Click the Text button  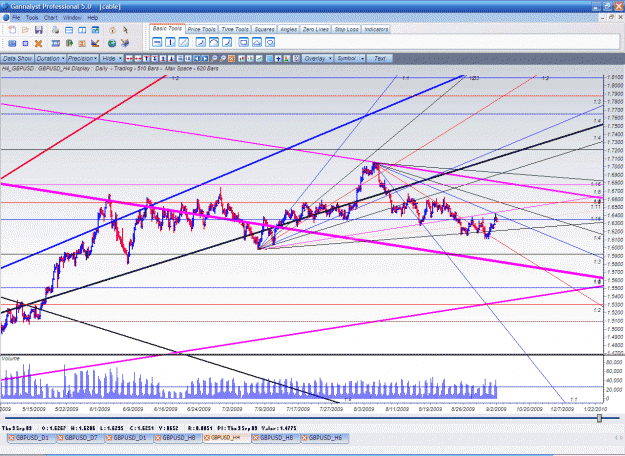pos(380,59)
